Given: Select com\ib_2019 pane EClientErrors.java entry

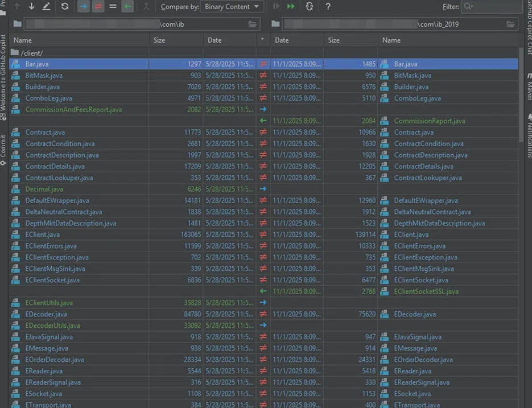Looking at the screenshot, I should (420, 246).
